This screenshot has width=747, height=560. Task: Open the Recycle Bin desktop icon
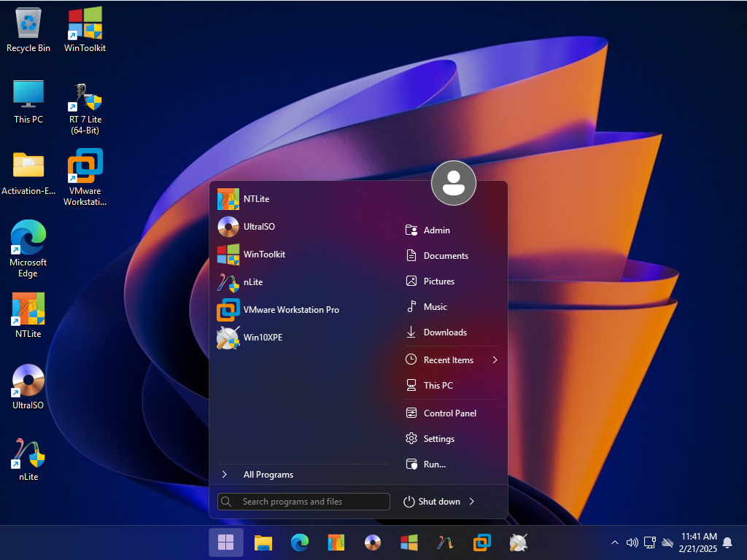tap(28, 29)
